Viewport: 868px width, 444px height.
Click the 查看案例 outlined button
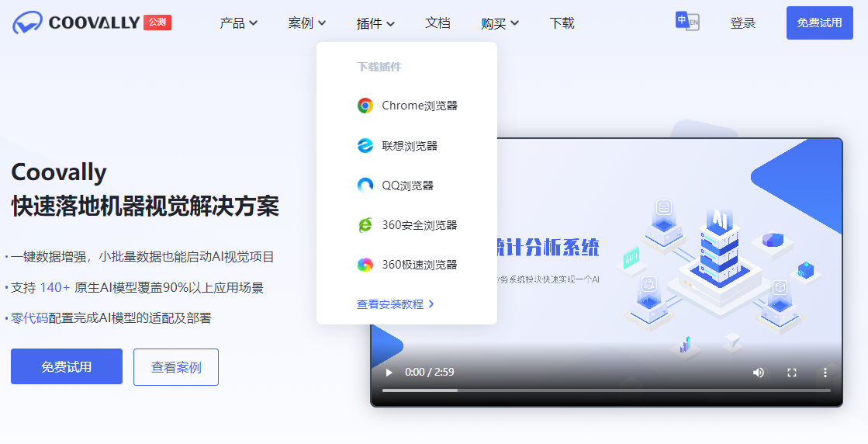coord(176,367)
